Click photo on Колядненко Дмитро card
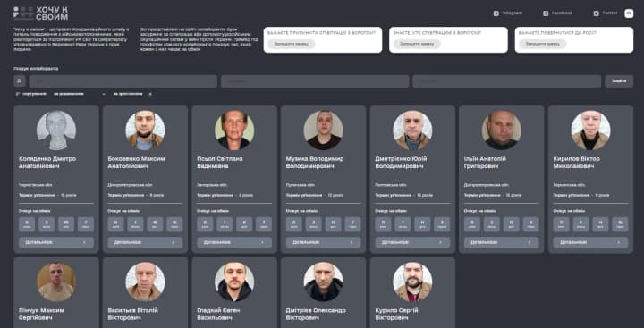The width and height of the screenshot is (644, 328). [x=56, y=130]
